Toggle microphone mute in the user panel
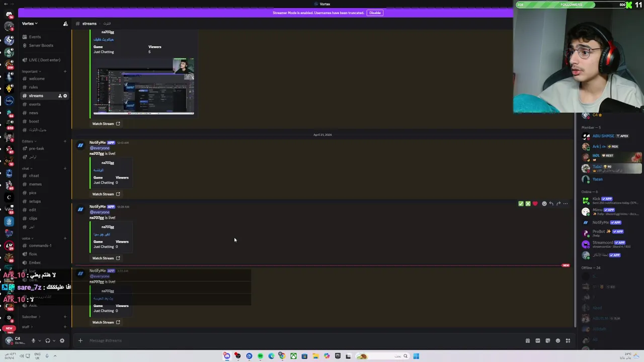 (x=33, y=340)
